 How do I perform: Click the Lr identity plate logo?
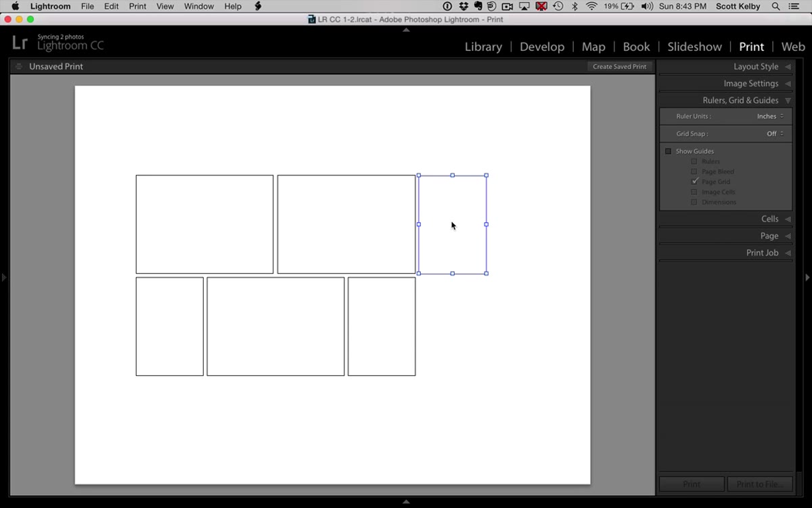[20, 43]
